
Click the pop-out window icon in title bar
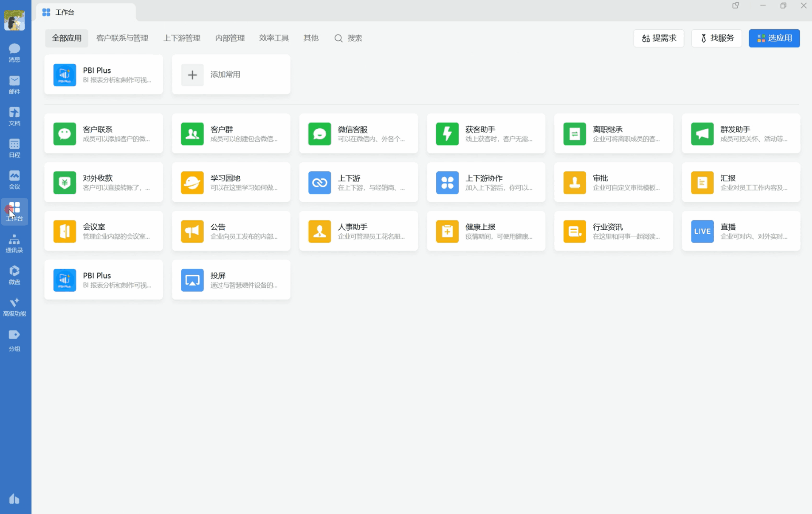pyautogui.click(x=736, y=6)
